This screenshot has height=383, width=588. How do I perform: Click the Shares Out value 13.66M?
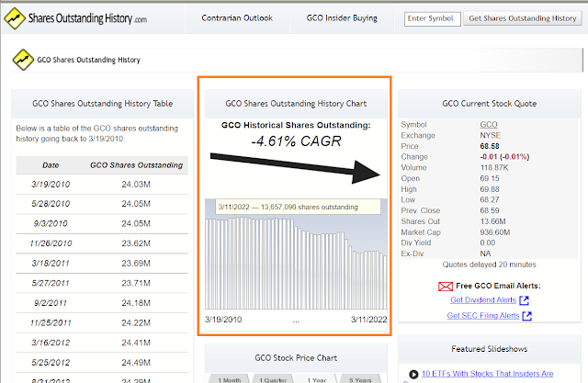pos(492,221)
